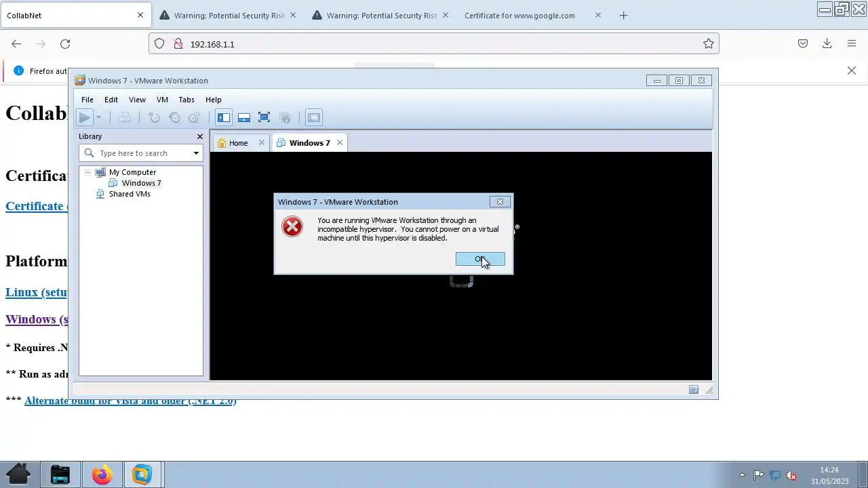
Task: Click the Action Center flag icon
Action: 759,475
